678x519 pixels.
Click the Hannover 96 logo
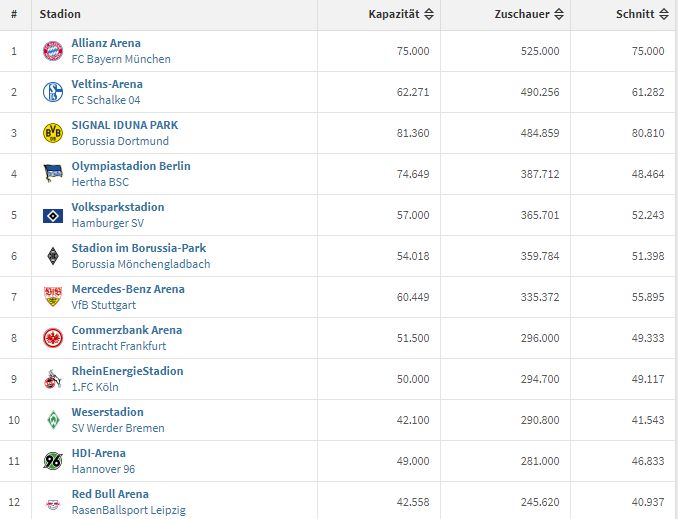53,461
